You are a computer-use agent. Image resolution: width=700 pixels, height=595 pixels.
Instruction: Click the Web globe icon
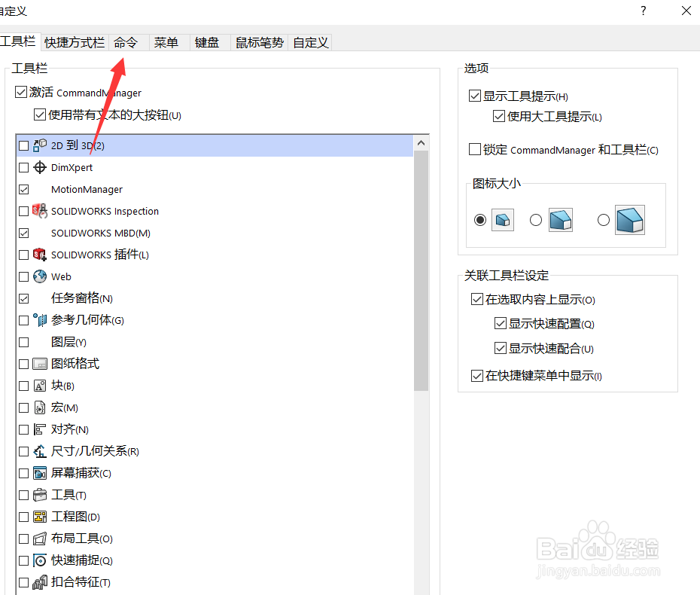click(40, 276)
